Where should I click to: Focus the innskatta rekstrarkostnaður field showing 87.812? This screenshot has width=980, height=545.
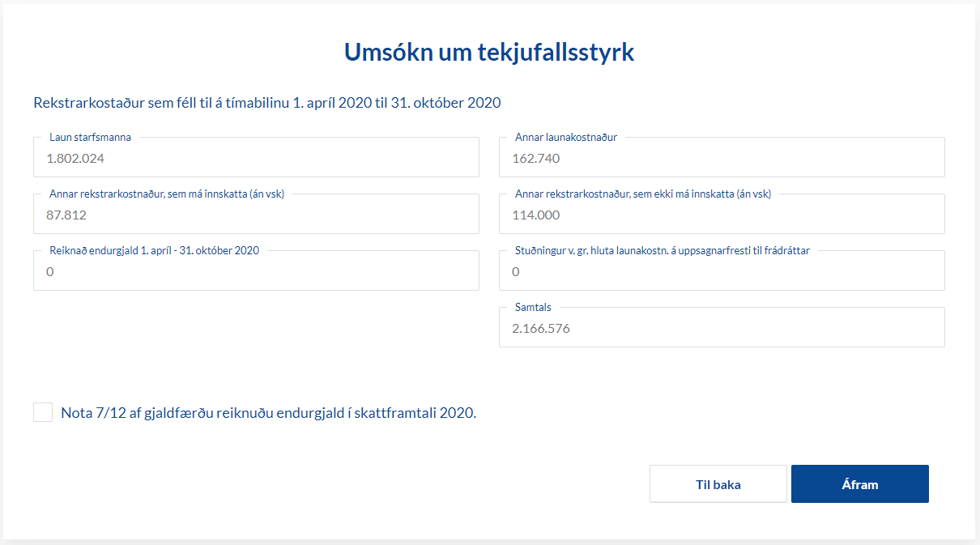click(x=256, y=215)
